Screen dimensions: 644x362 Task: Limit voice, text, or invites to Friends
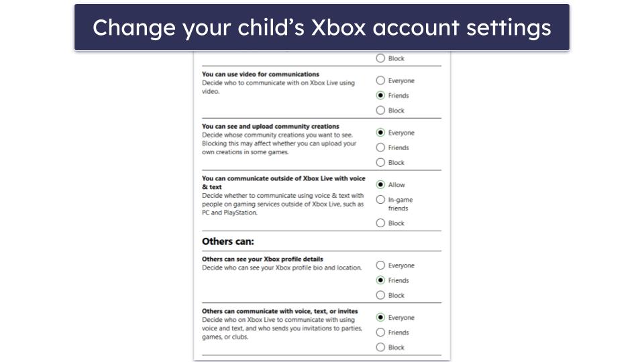(x=380, y=333)
